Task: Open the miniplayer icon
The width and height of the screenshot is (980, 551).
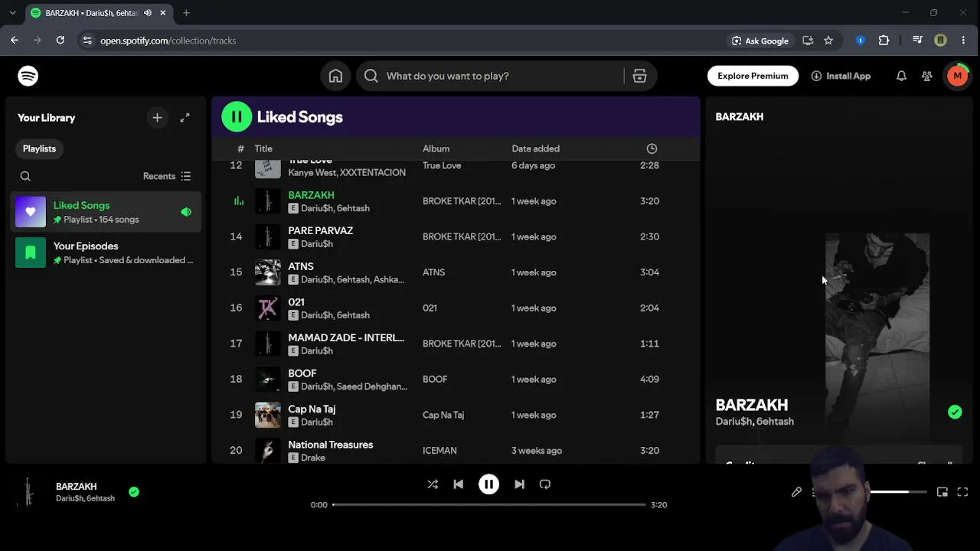Action: coord(942,492)
